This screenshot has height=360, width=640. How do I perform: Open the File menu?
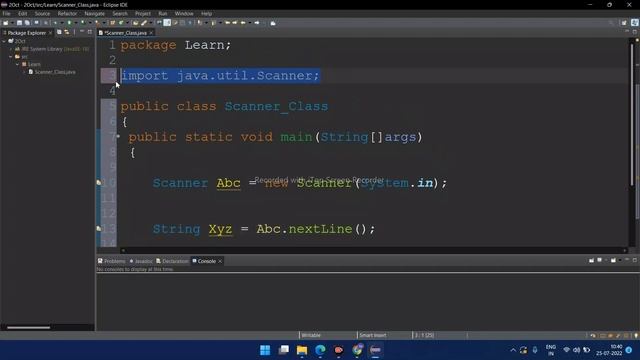point(7,13)
